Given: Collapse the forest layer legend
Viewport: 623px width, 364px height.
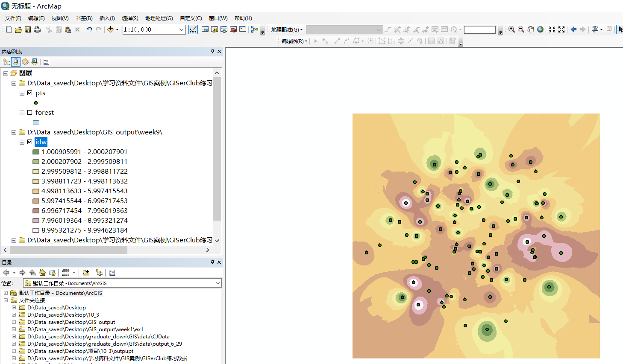Looking at the screenshot, I should point(22,113).
